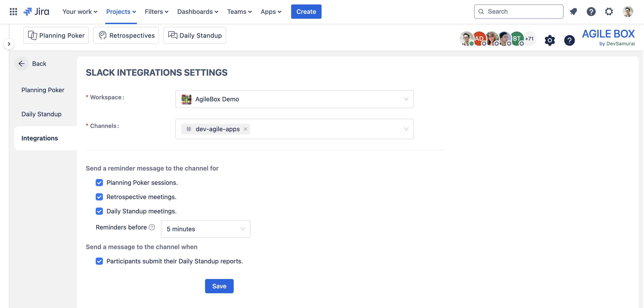Image resolution: width=644 pixels, height=308 pixels.
Task: Click the Agile Box dark help icon
Action: tap(569, 40)
